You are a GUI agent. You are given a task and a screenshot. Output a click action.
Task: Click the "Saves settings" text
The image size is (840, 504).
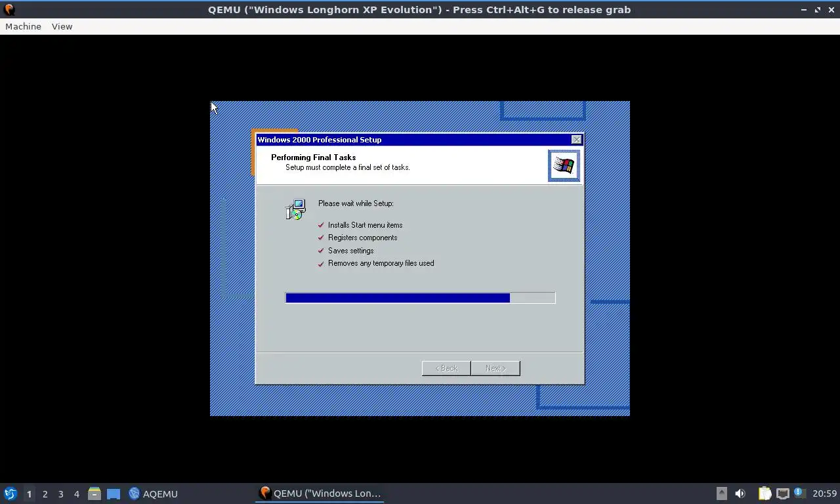click(350, 251)
